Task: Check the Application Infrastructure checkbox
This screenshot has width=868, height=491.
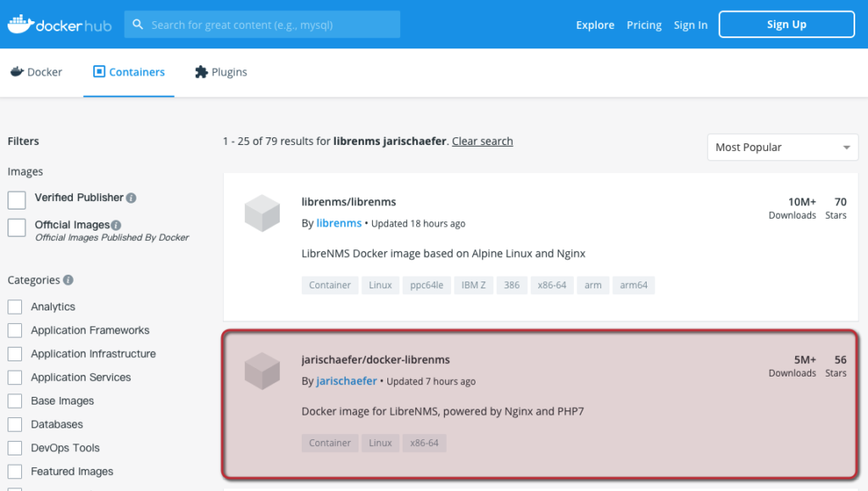Action: (15, 354)
